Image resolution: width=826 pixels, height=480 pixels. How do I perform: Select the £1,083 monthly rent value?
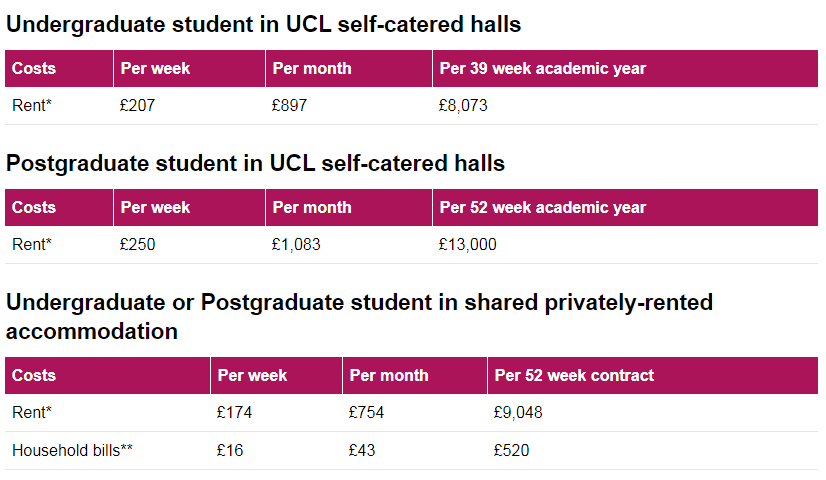coord(296,244)
